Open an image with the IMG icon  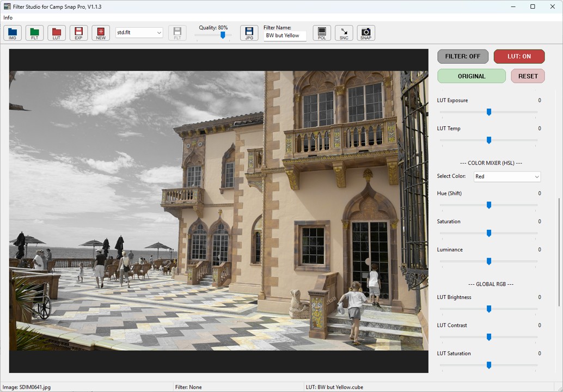12,33
